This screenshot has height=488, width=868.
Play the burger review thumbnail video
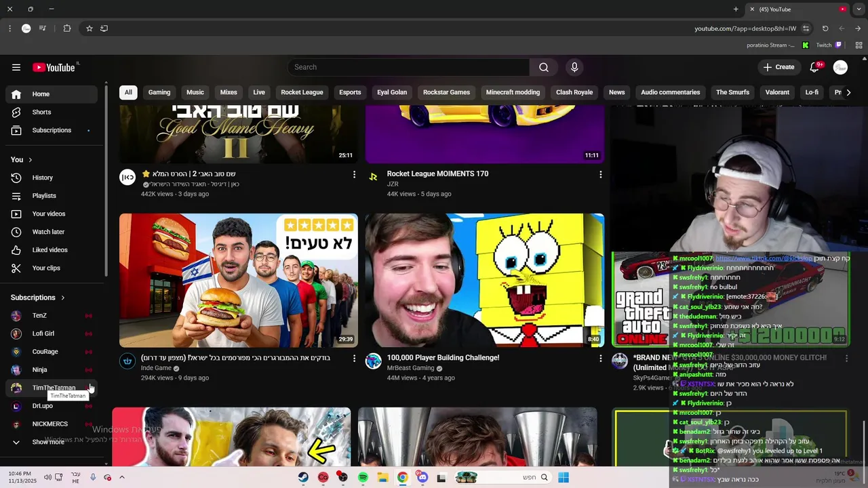coord(239,281)
